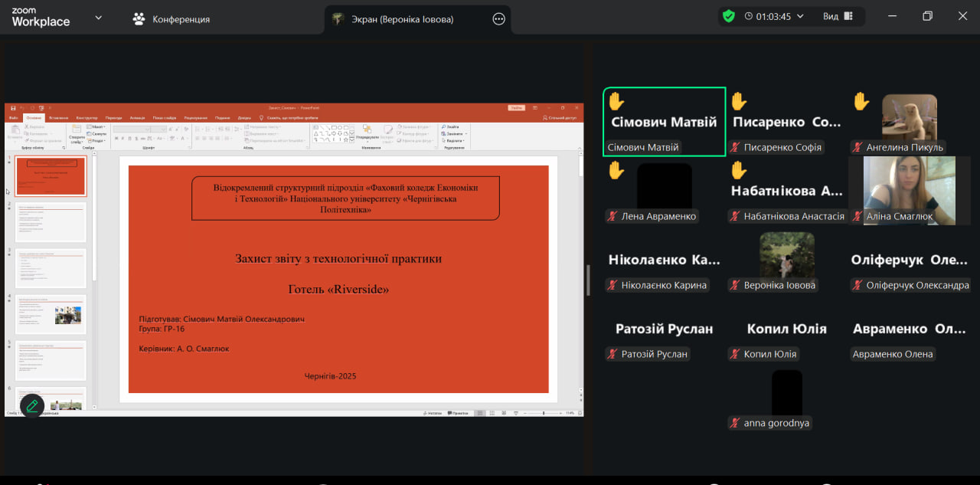This screenshot has width=980, height=485.
Task: Open more options beside the Экран tab
Action: coord(498,19)
